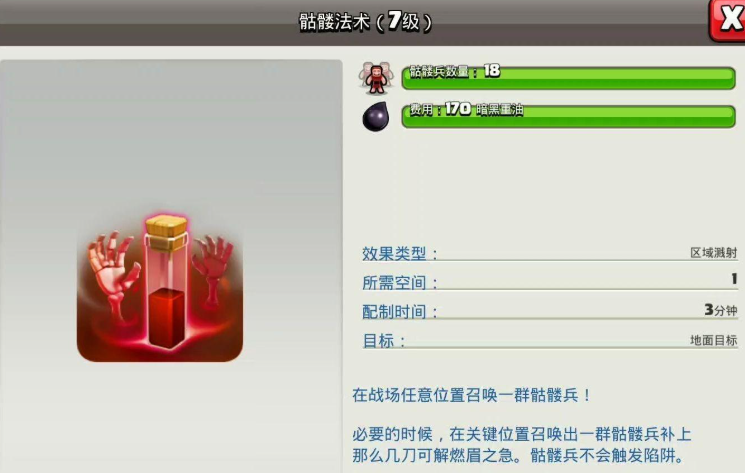745x473 pixels.
Task: Tap the gold cork on spell bottle
Action: (x=166, y=232)
